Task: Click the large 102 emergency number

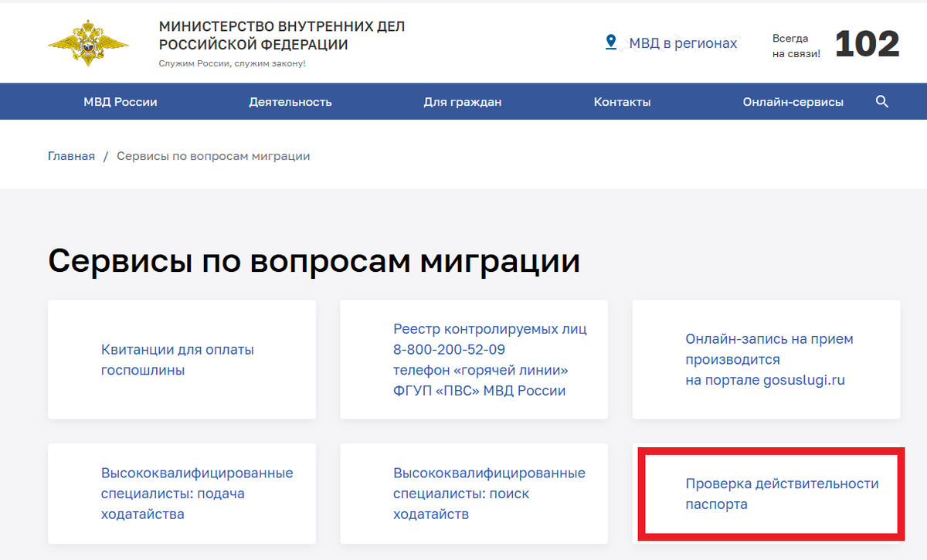Action: (867, 44)
